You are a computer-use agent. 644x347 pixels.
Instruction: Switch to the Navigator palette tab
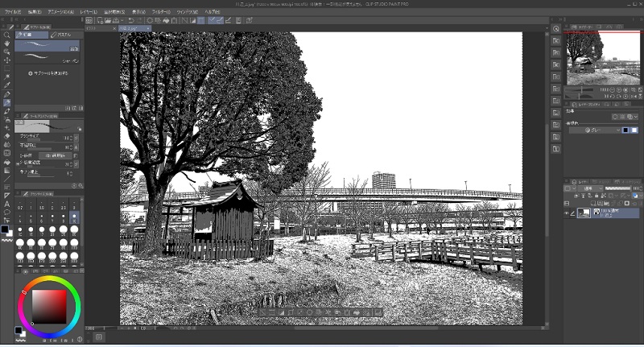583,27
